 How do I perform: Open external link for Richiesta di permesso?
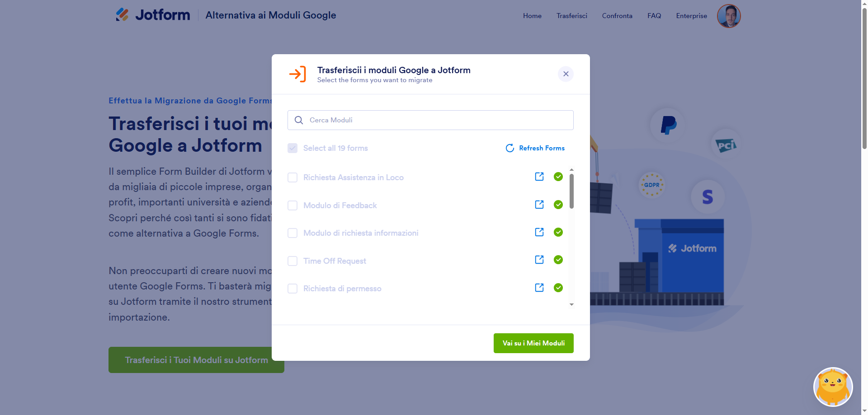539,288
